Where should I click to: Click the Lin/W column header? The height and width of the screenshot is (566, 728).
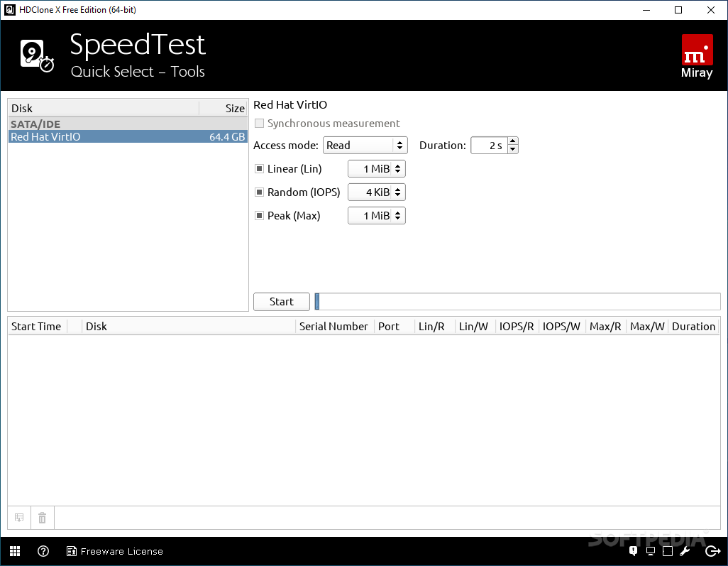[x=475, y=326]
